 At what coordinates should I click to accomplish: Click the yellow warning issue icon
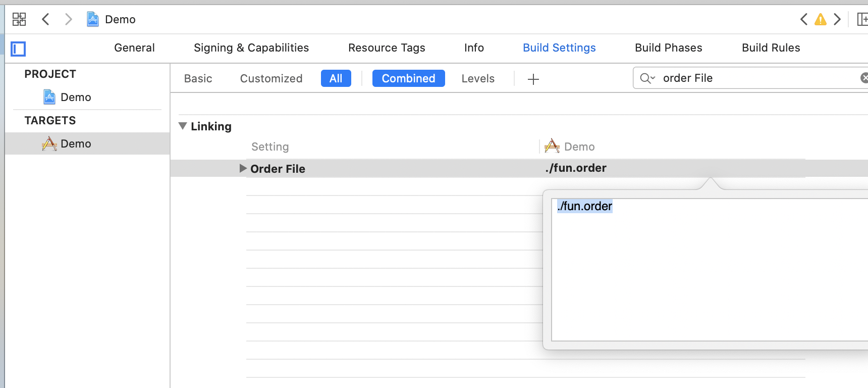(821, 19)
